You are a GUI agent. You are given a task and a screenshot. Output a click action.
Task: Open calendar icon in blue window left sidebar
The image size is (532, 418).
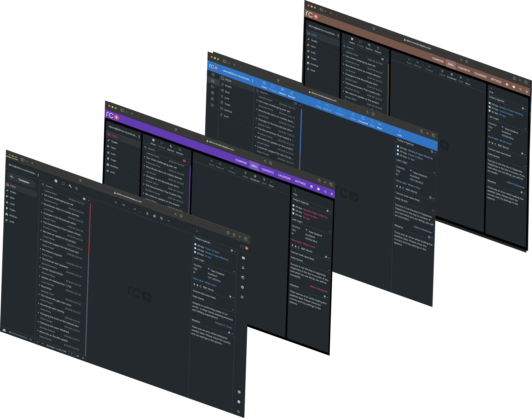pos(212,93)
